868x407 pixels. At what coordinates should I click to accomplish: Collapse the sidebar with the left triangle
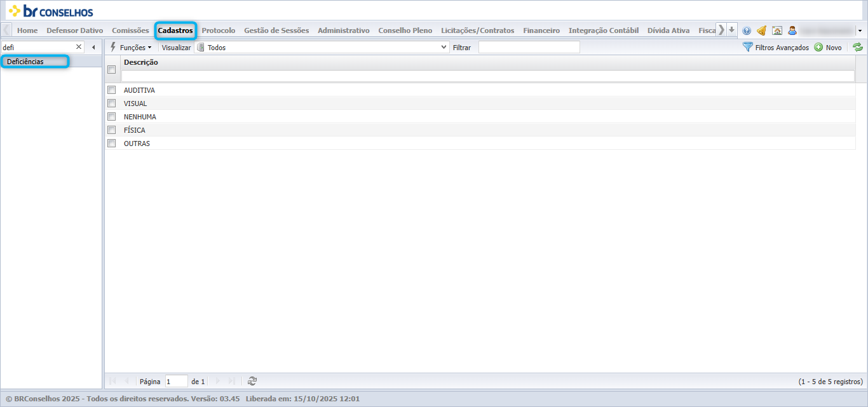pyautogui.click(x=93, y=47)
